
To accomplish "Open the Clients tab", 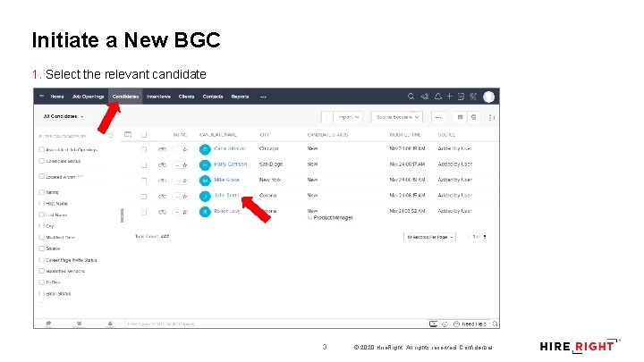I will [186, 97].
